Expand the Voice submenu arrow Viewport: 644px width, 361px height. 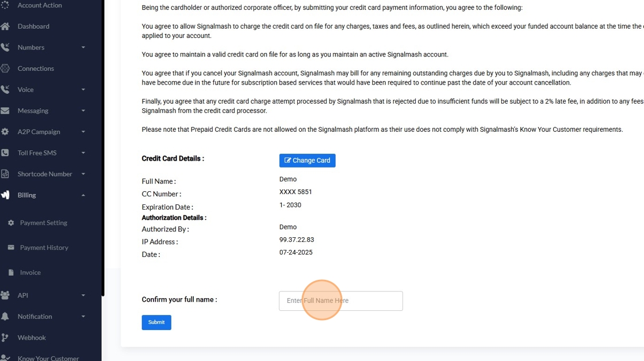point(83,90)
